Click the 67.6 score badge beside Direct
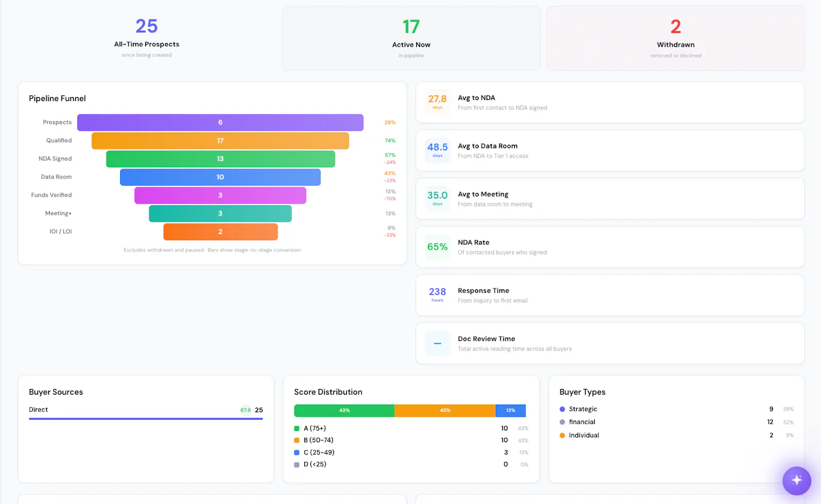Viewport: 821px width, 504px height. coord(246,410)
